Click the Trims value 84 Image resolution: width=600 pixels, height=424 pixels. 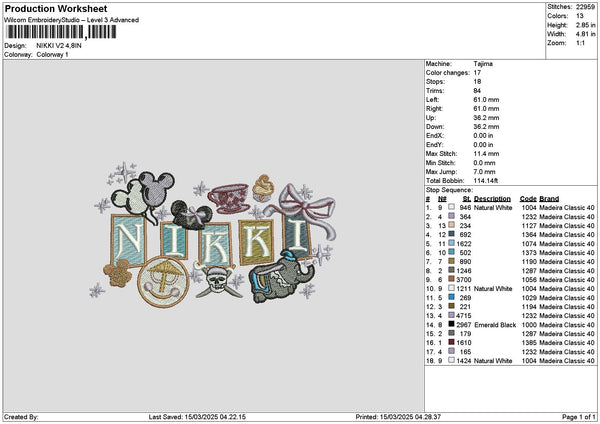477,91
